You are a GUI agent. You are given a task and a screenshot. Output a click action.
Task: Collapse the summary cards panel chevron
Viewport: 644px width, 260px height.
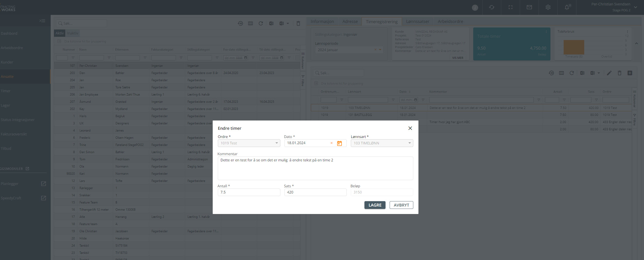pyautogui.click(x=637, y=43)
